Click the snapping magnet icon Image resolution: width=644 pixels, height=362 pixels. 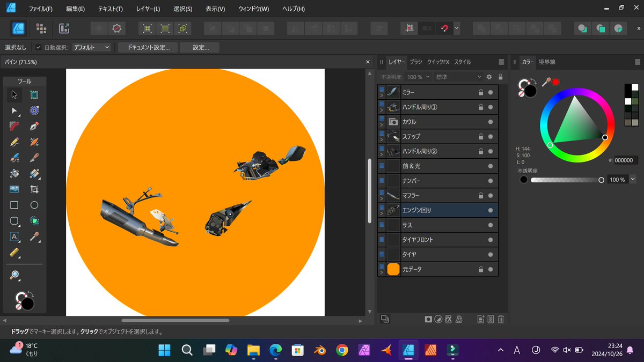444,28
